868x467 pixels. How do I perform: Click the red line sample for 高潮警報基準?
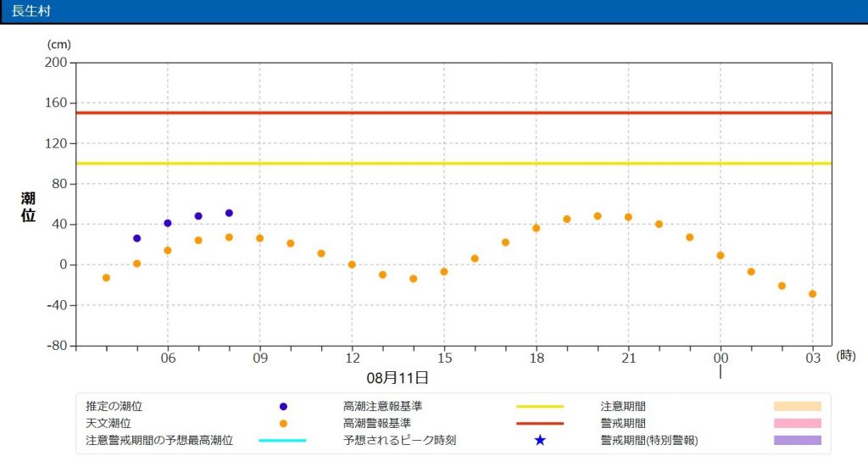click(540, 424)
